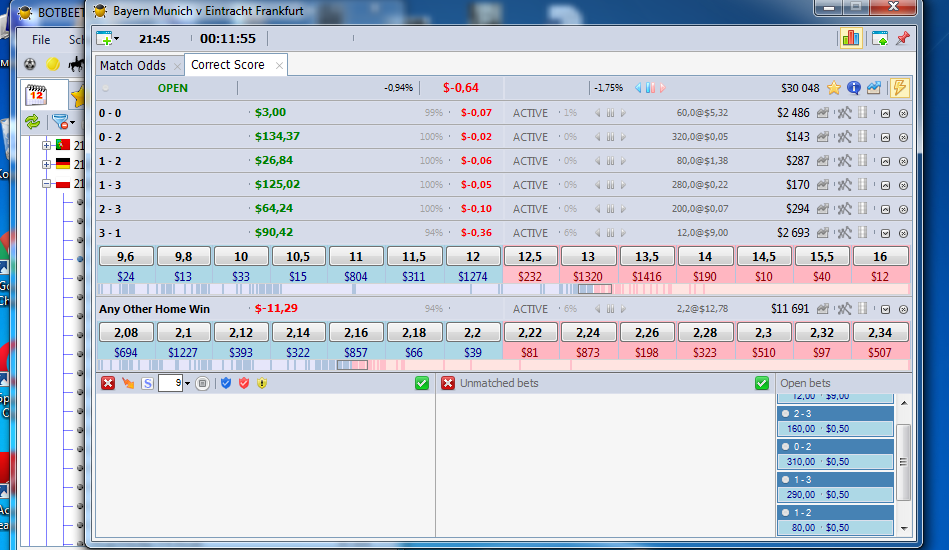Click the Open bets scrollbar down arrow
The width and height of the screenshot is (949, 550).
tap(904, 528)
